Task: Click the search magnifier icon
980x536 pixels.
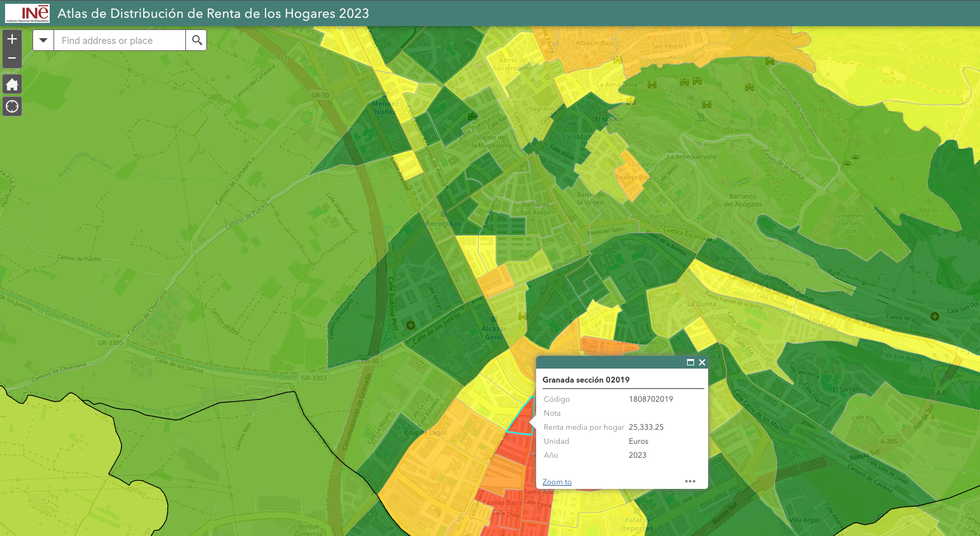Action: [196, 39]
